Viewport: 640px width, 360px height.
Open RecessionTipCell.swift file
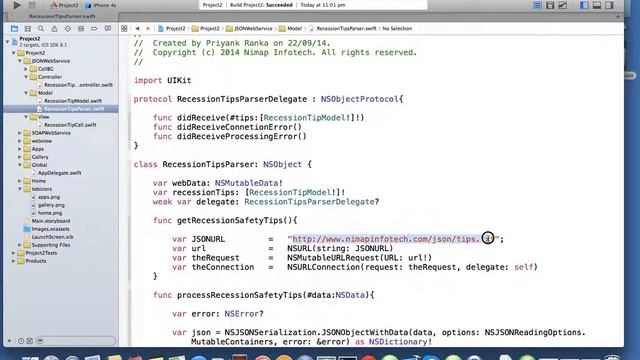click(x=70, y=125)
